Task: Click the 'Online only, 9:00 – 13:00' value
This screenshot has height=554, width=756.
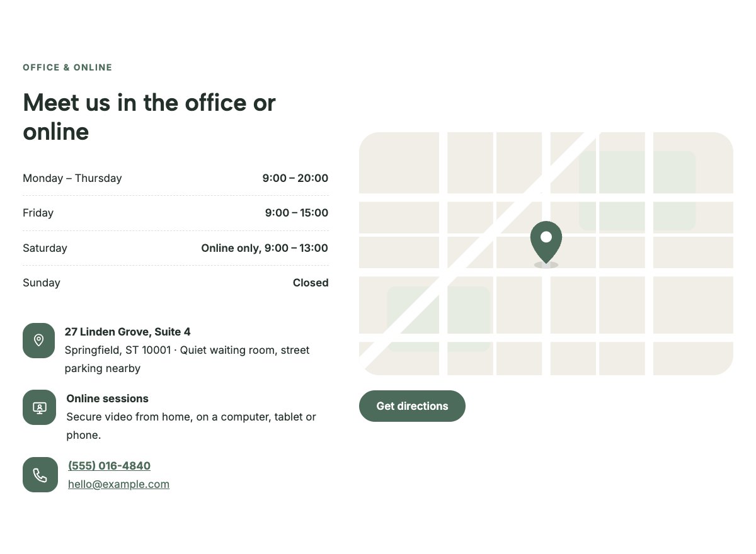Action: coord(265,248)
